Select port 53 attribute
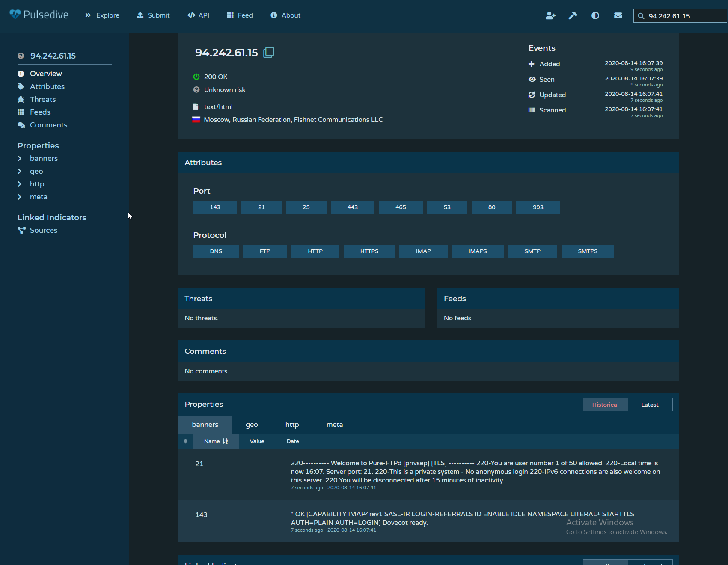728x565 pixels. pyautogui.click(x=447, y=207)
